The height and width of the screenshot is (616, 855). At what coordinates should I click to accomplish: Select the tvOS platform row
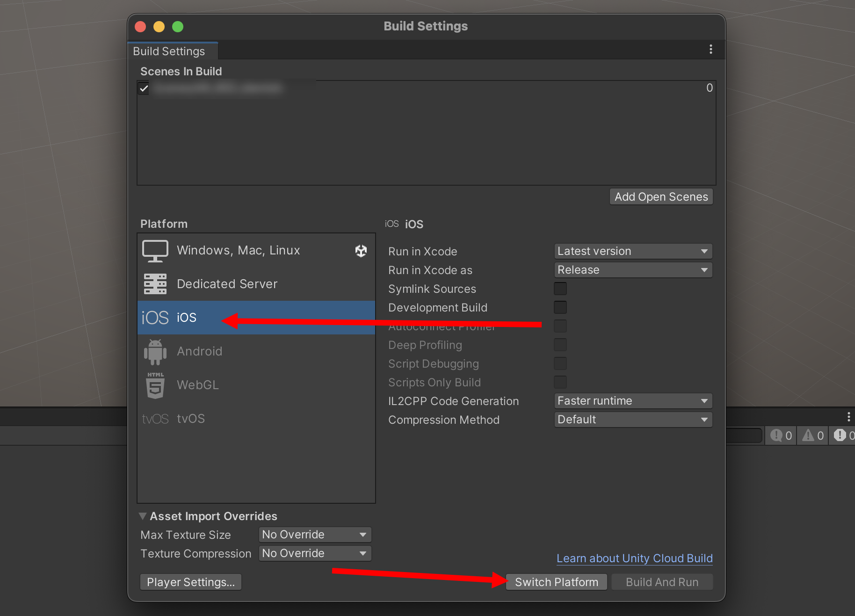[x=256, y=419]
